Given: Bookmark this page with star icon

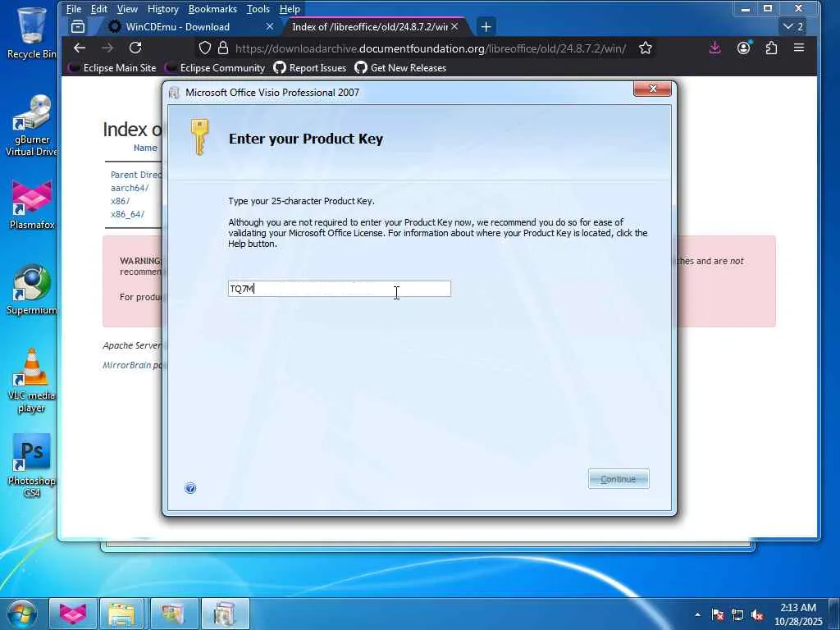Looking at the screenshot, I should click(x=645, y=48).
